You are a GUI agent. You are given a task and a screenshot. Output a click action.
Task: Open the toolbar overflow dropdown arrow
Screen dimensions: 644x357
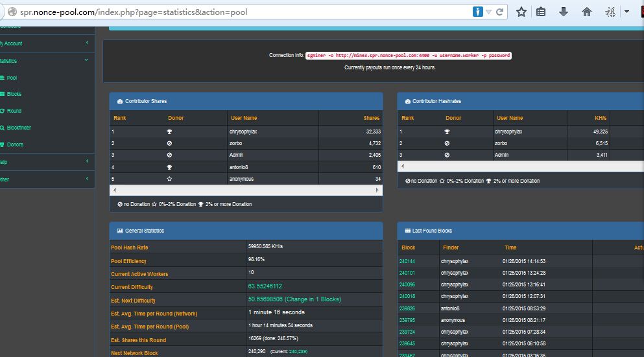(x=626, y=12)
